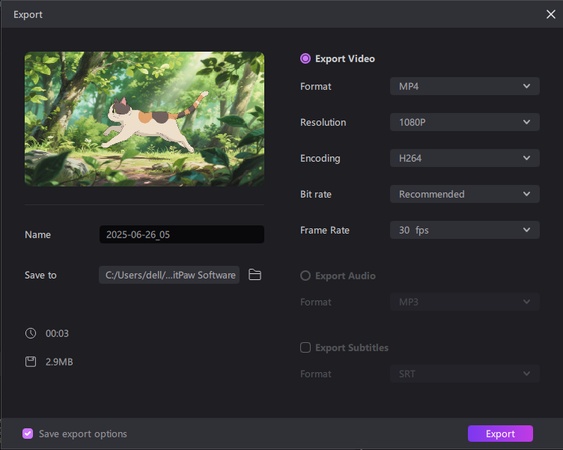Close the Export dialog
Screen dimensions: 563x450
pyautogui.click(x=550, y=14)
